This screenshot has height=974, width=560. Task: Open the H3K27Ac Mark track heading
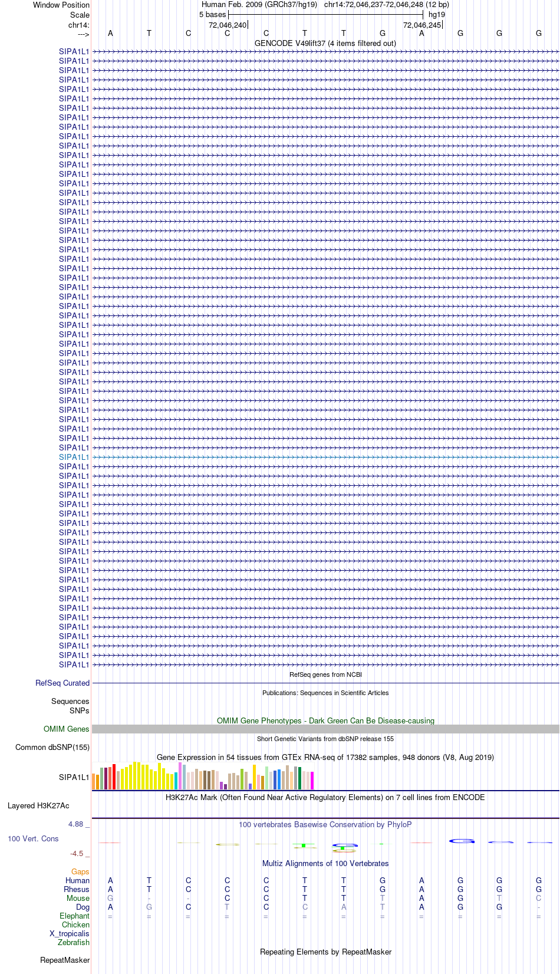pyautogui.click(x=325, y=797)
